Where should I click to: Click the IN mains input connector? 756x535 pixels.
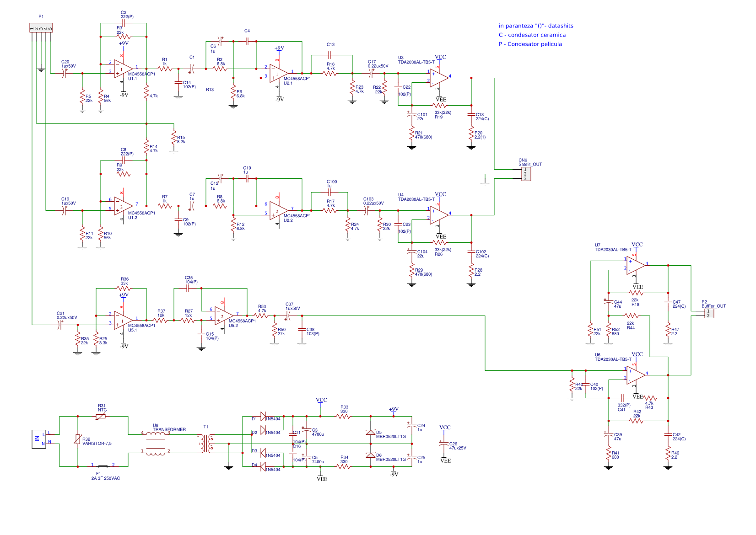(38, 439)
